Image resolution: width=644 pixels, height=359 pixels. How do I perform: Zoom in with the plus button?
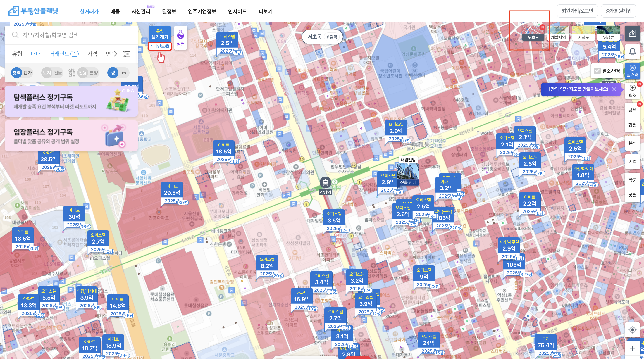point(632,348)
